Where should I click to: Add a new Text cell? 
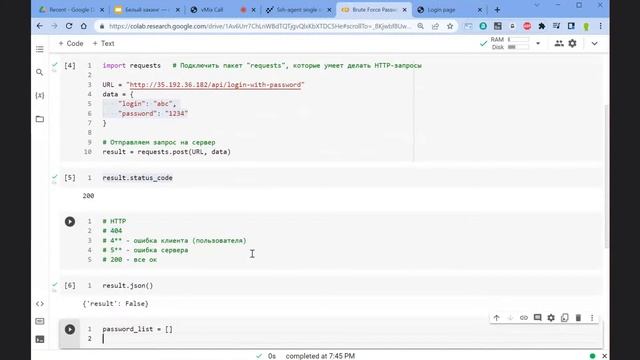[103, 43]
